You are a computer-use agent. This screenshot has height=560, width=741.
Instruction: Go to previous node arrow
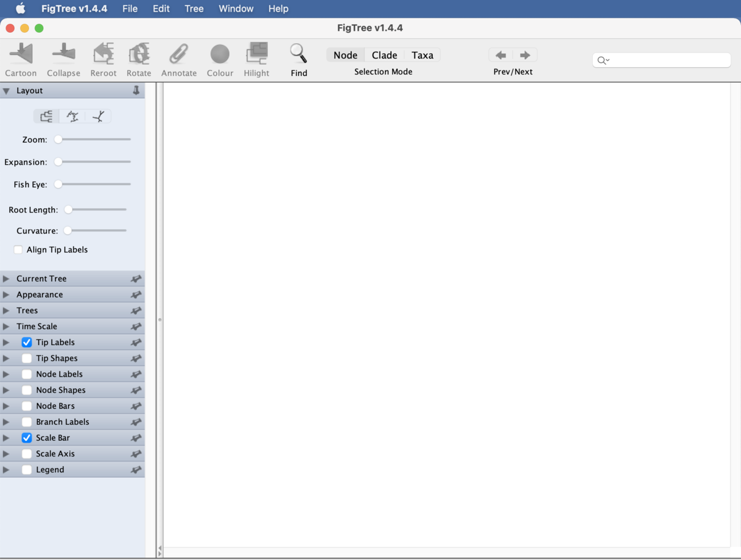coord(501,55)
